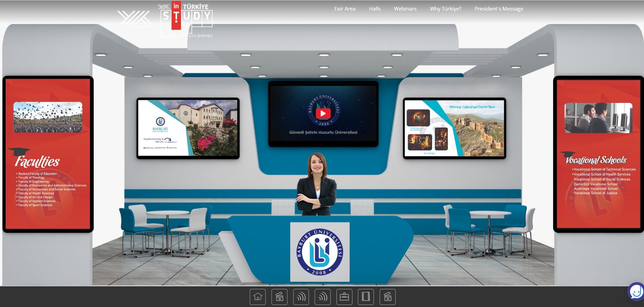Click the graduation ceremony photo on Faculties banner
644x307 pixels.
[48, 117]
